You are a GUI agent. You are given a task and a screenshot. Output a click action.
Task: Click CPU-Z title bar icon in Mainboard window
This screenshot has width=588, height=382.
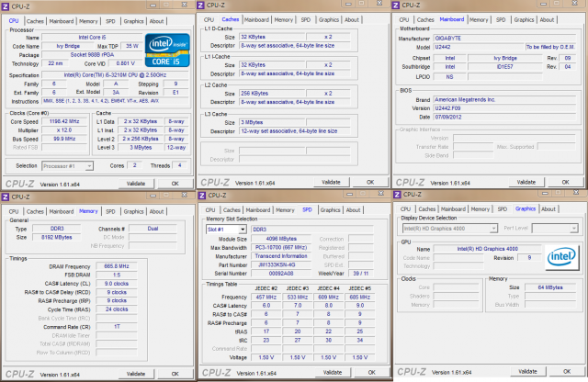pyautogui.click(x=398, y=6)
